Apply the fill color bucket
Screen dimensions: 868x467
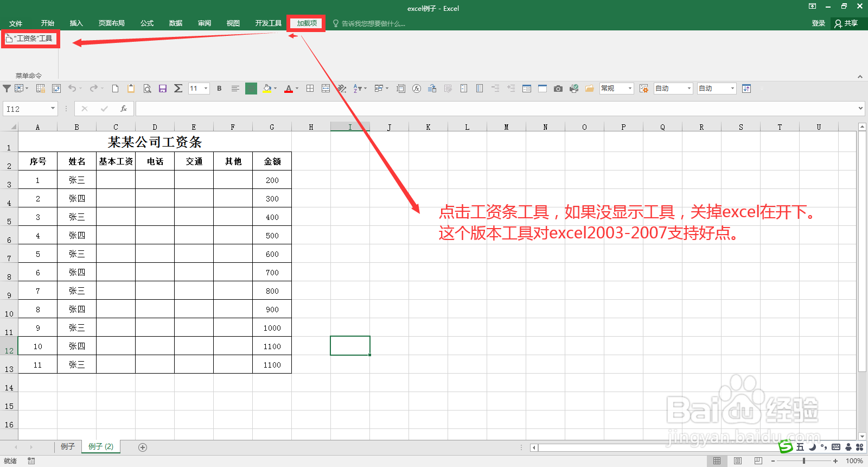(x=267, y=89)
